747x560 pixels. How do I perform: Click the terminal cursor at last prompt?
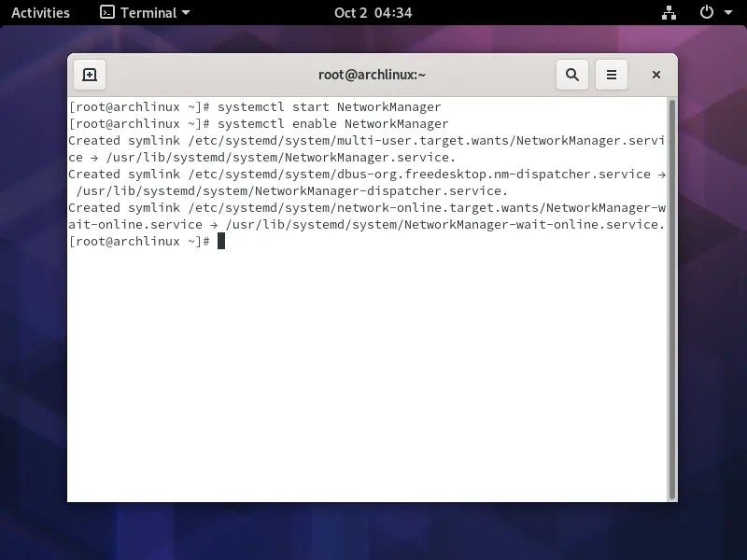coord(221,242)
